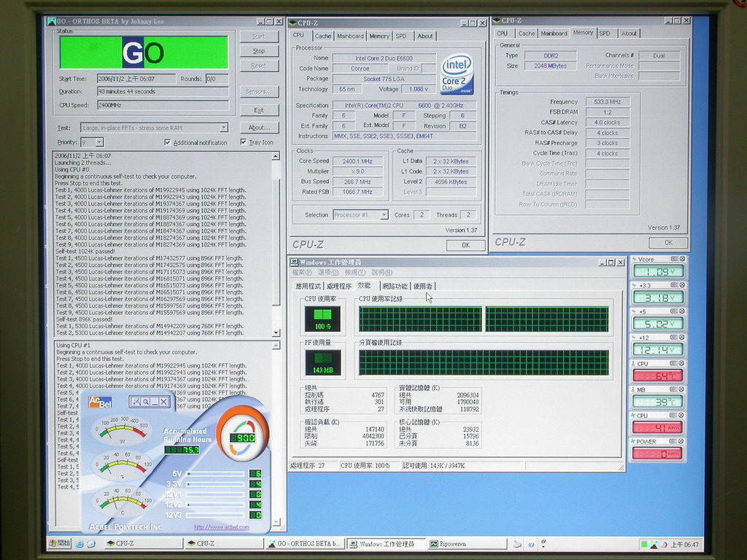Open the Cache tab in CPU-Z CPU window
The width and height of the screenshot is (747, 560).
point(322,36)
